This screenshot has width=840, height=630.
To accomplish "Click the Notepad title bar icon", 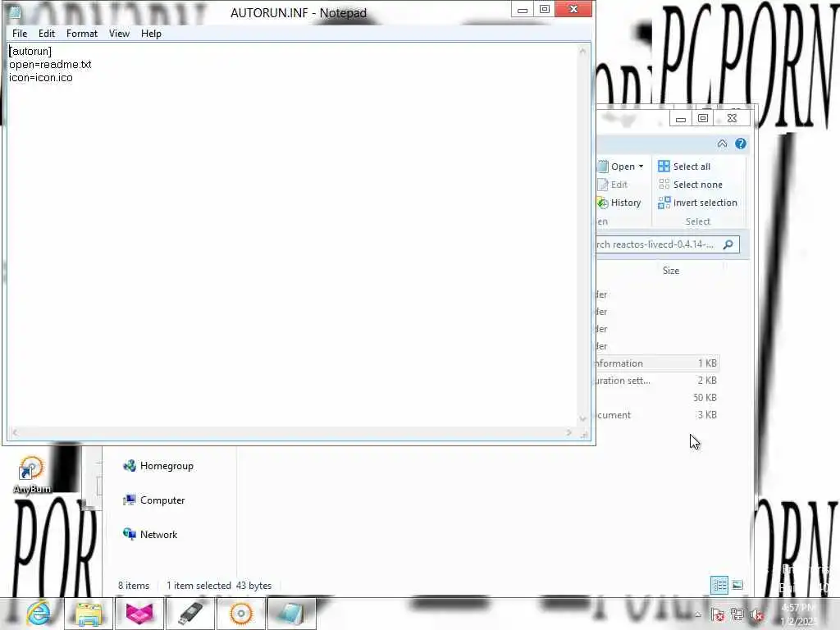I will click(15, 11).
